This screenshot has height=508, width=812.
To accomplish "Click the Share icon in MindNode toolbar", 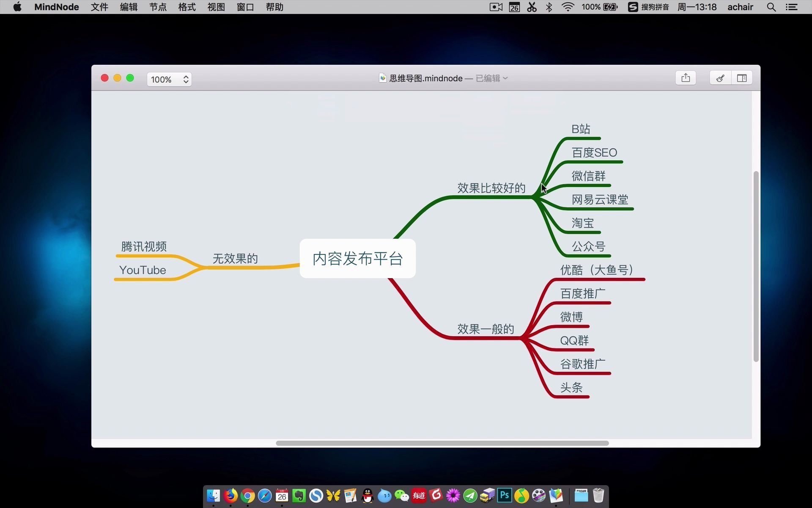I will tap(686, 78).
